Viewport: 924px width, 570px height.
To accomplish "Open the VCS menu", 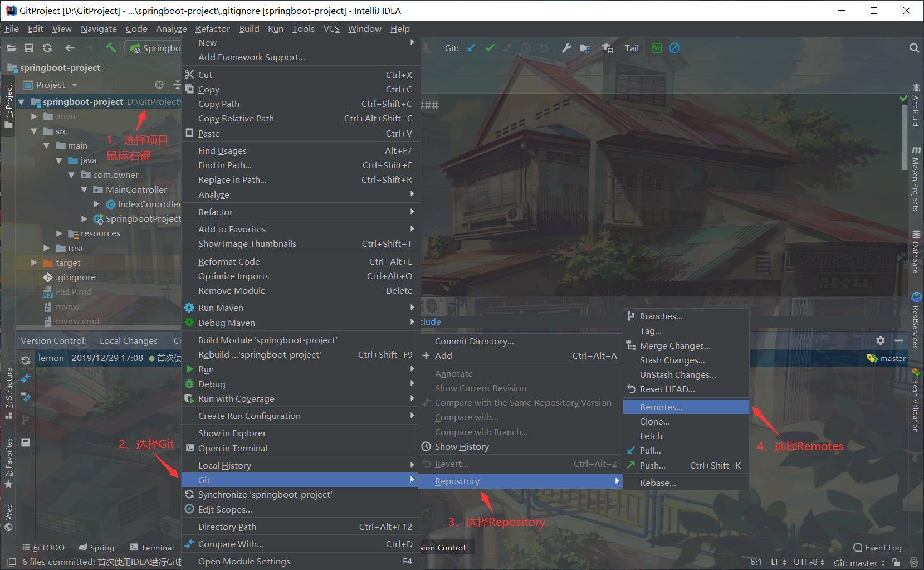I will coord(331,28).
